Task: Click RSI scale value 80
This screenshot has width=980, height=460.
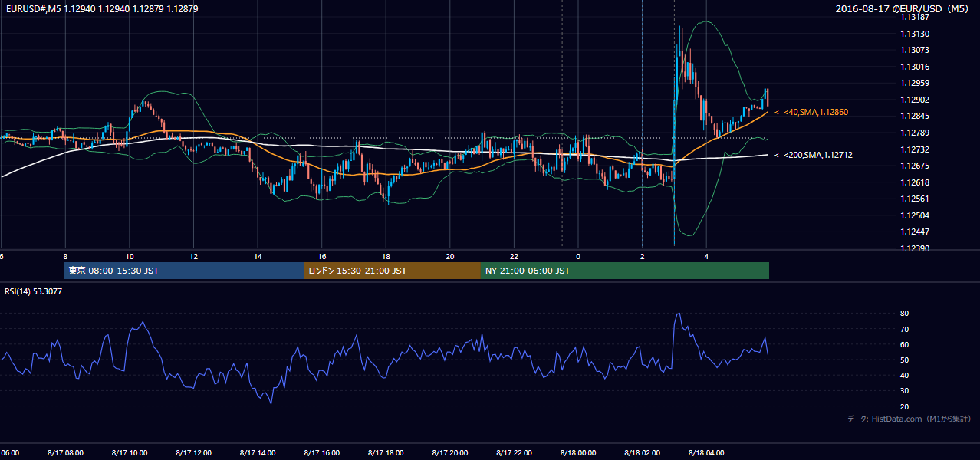Action: (x=904, y=314)
